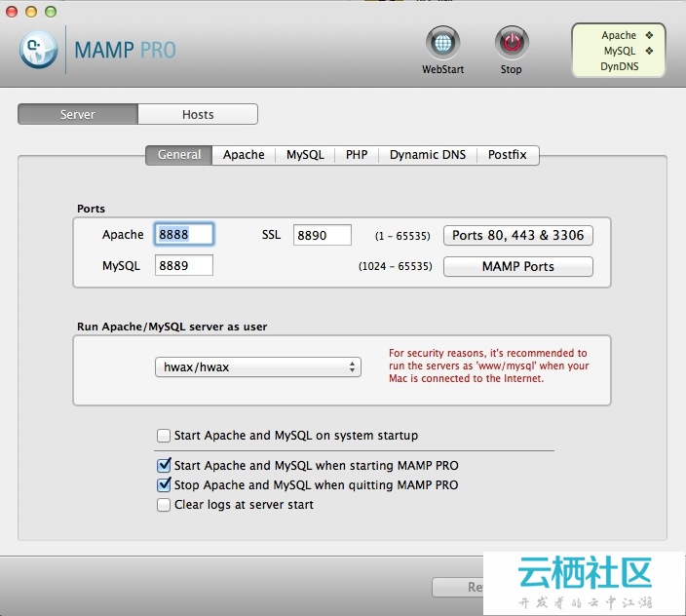Click the MySQL status indicator diamond
This screenshot has height=616, width=686.
pos(649,51)
